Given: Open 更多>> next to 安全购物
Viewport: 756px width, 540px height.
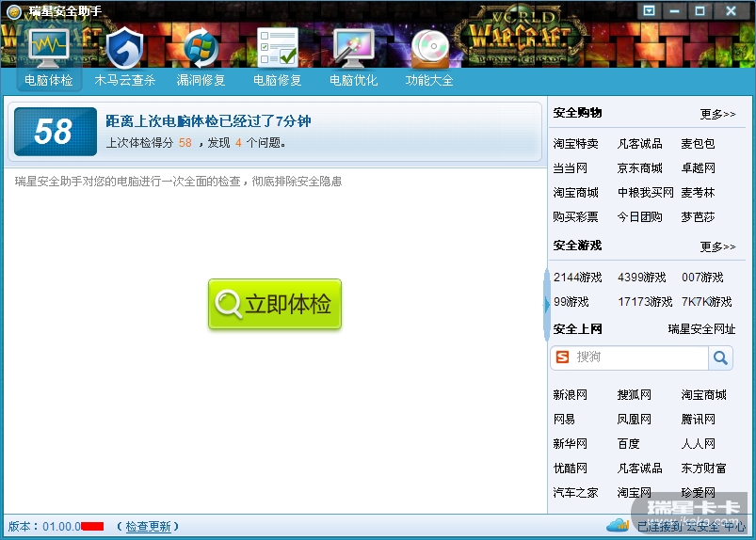Looking at the screenshot, I should pos(717,114).
